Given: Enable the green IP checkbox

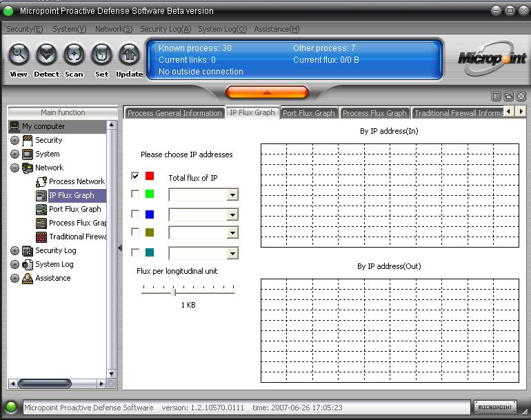Looking at the screenshot, I should [135, 194].
